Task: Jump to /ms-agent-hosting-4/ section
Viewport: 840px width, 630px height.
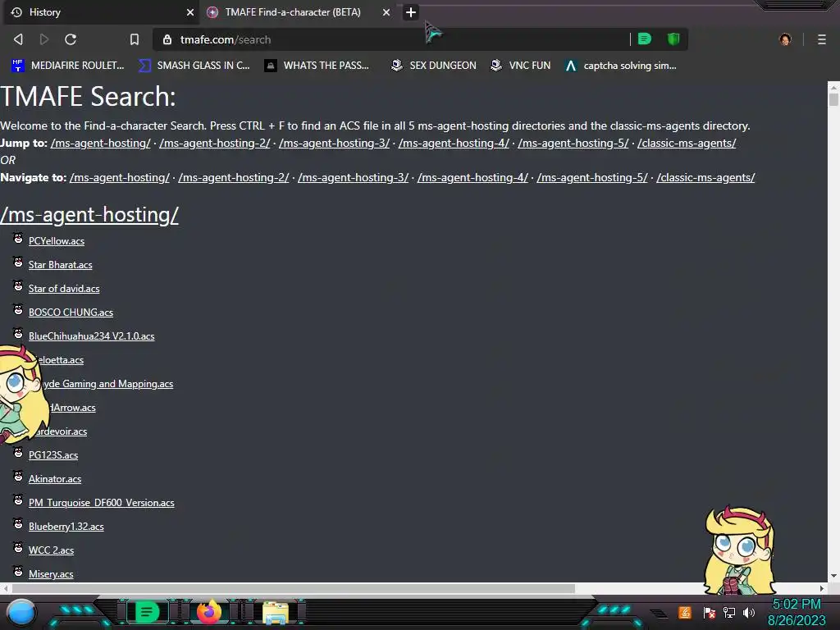Action: pos(454,143)
